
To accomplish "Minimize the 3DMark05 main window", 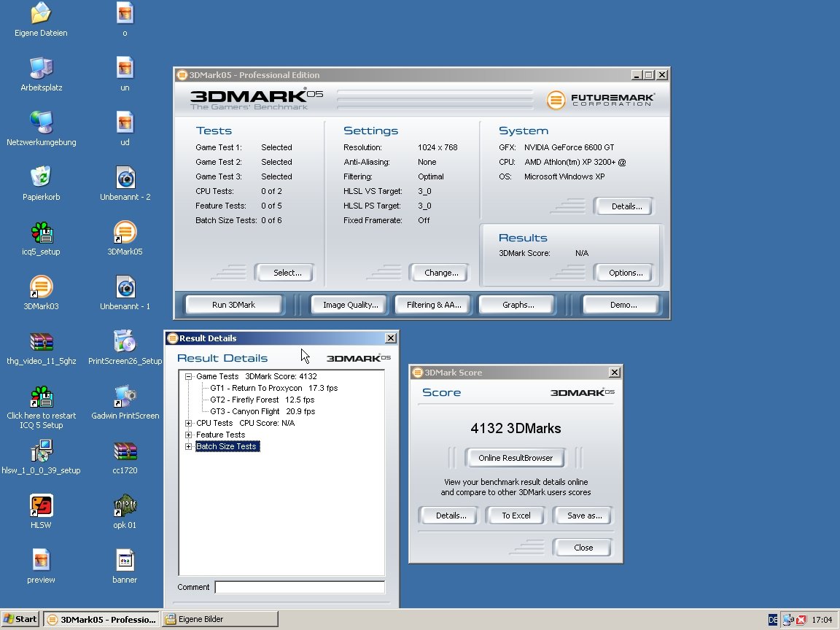I will tap(637, 75).
